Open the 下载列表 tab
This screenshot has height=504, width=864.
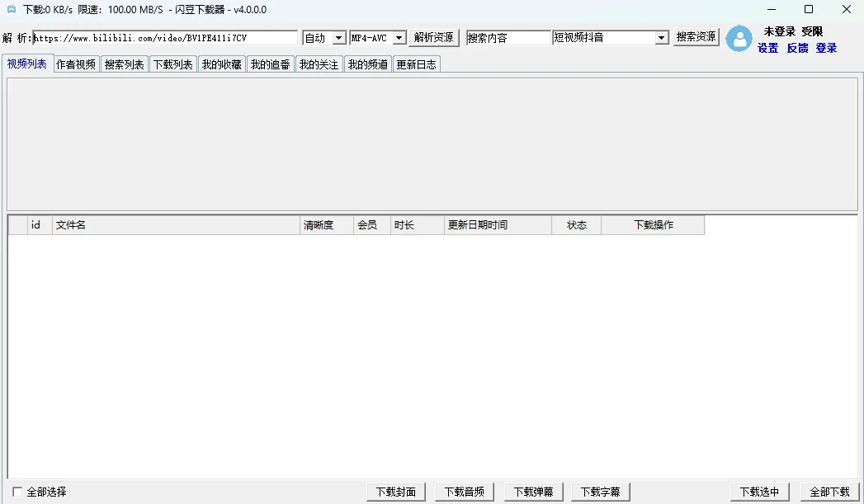172,64
